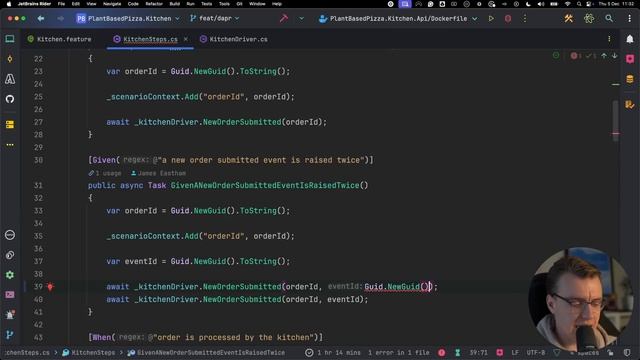Click '1 error in 1 file' status
The image size is (640, 360).
click(398, 352)
